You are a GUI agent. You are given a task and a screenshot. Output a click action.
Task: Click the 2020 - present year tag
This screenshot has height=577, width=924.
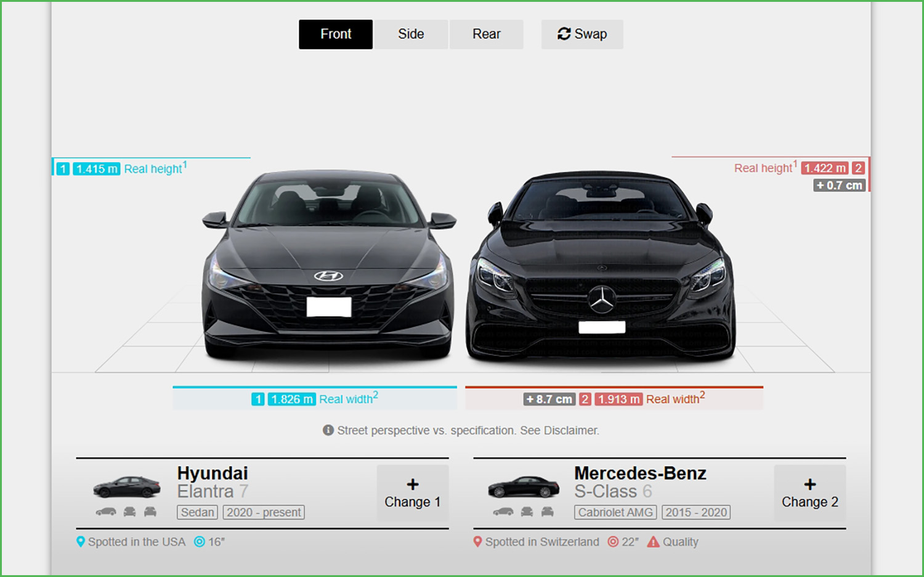(264, 512)
